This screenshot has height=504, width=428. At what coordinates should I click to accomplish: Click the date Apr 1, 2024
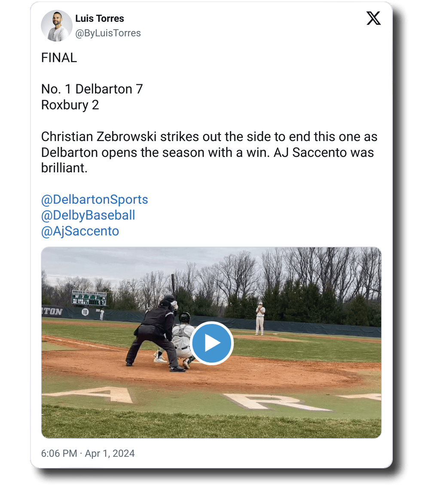pyautogui.click(x=110, y=453)
